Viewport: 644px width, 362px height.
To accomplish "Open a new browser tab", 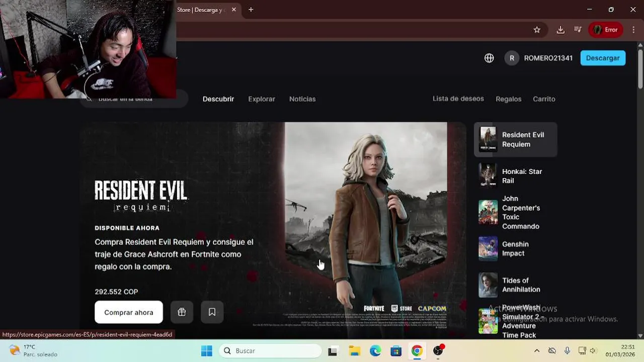I will 251,10.
